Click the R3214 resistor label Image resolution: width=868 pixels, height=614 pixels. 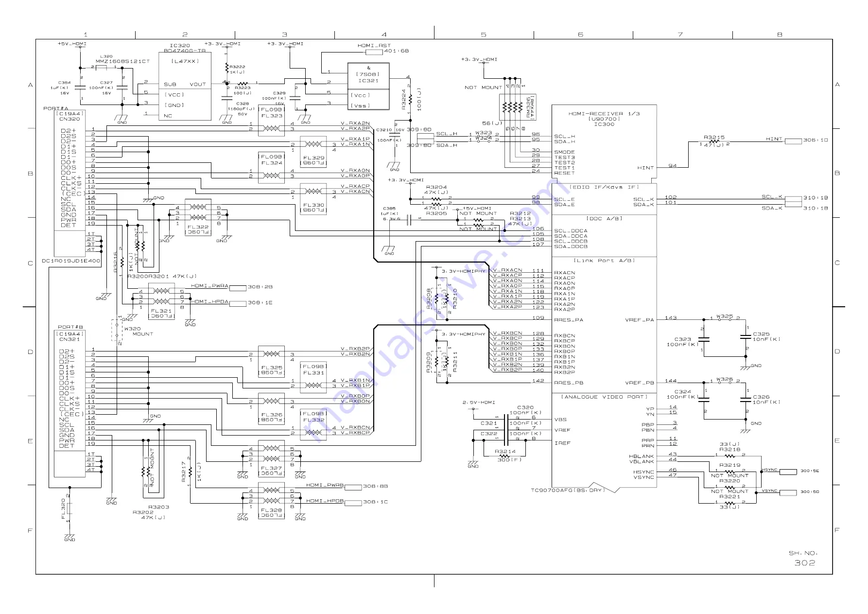pyautogui.click(x=505, y=451)
